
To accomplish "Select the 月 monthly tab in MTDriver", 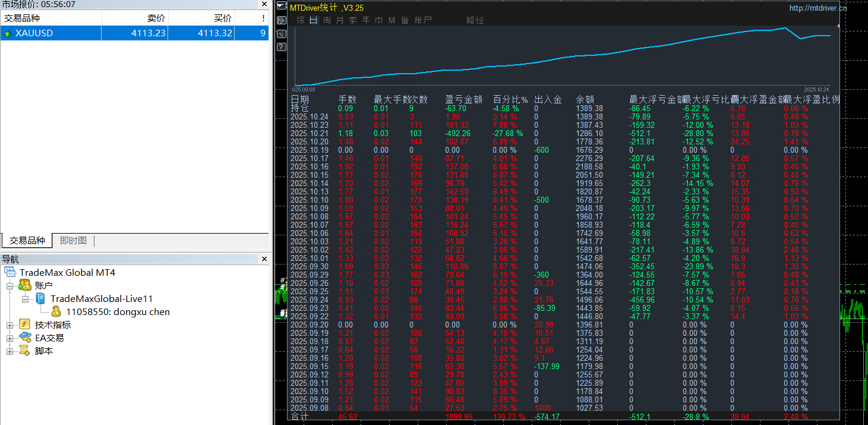I will [340, 20].
